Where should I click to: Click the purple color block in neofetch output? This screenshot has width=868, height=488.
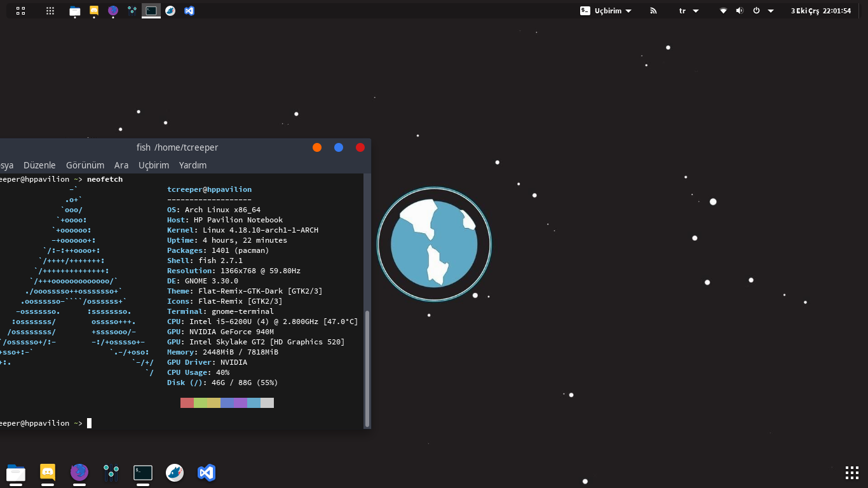pyautogui.click(x=240, y=403)
